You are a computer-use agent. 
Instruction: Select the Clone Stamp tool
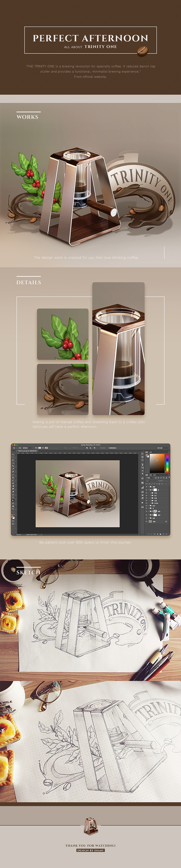point(13,477)
